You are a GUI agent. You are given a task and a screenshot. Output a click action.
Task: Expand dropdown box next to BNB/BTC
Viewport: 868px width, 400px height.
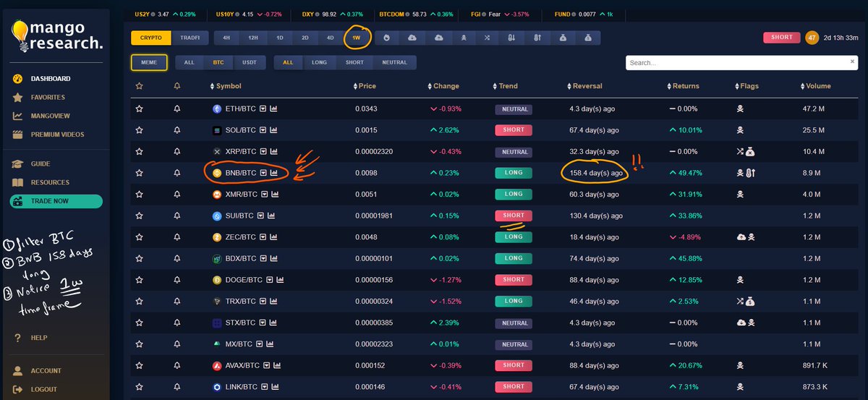263,173
